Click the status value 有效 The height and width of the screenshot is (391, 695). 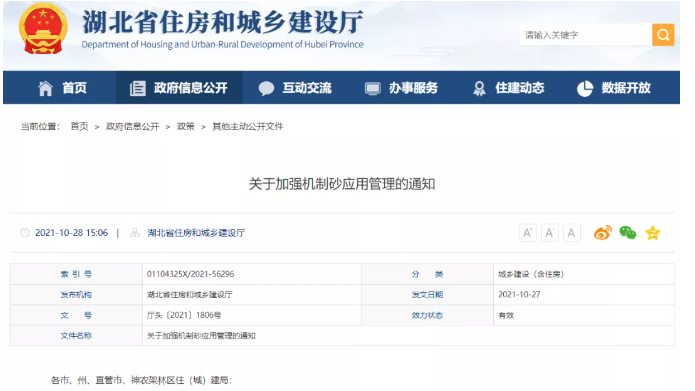tap(506, 315)
